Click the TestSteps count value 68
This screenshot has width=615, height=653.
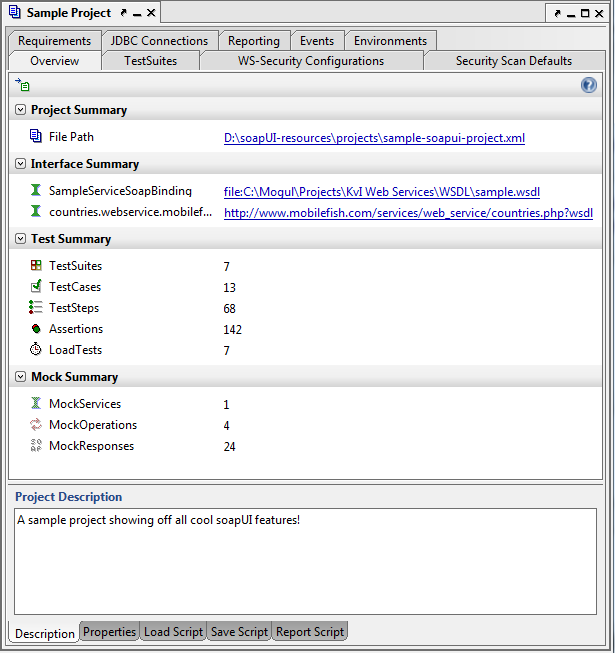[x=229, y=309]
